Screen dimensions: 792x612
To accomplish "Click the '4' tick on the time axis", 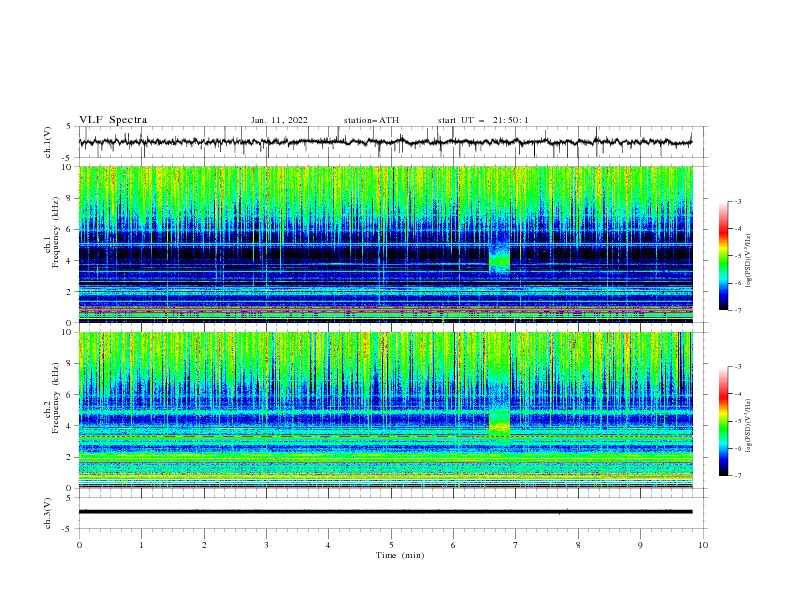I will [329, 545].
